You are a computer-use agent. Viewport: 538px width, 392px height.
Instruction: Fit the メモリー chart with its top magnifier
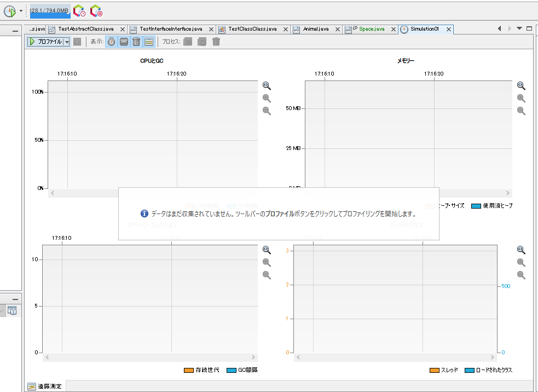pos(521,85)
